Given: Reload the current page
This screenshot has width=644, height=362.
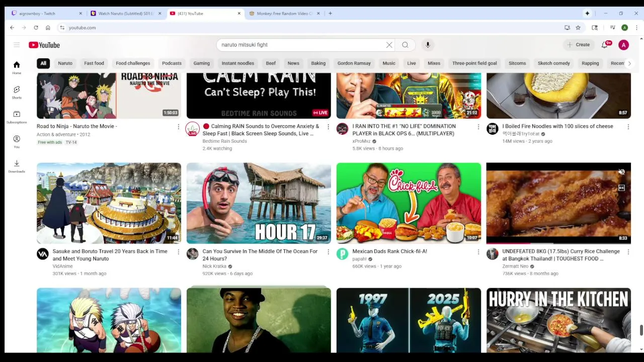Looking at the screenshot, I should pos(36,28).
